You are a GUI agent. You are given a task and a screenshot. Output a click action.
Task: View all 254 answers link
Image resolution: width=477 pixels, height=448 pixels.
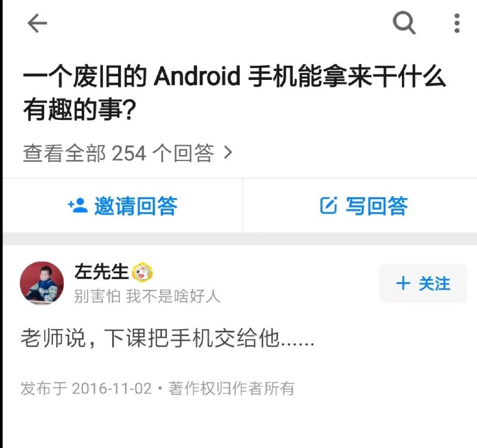[x=128, y=153]
